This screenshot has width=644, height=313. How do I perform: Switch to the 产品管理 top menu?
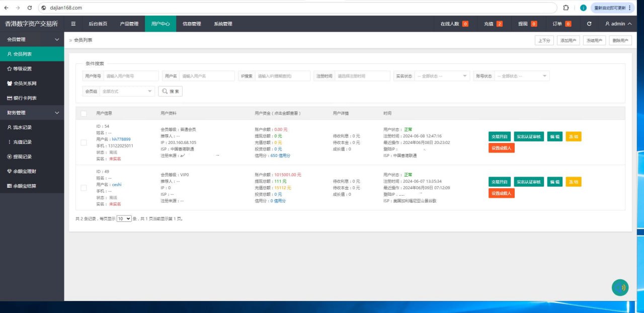[129, 24]
